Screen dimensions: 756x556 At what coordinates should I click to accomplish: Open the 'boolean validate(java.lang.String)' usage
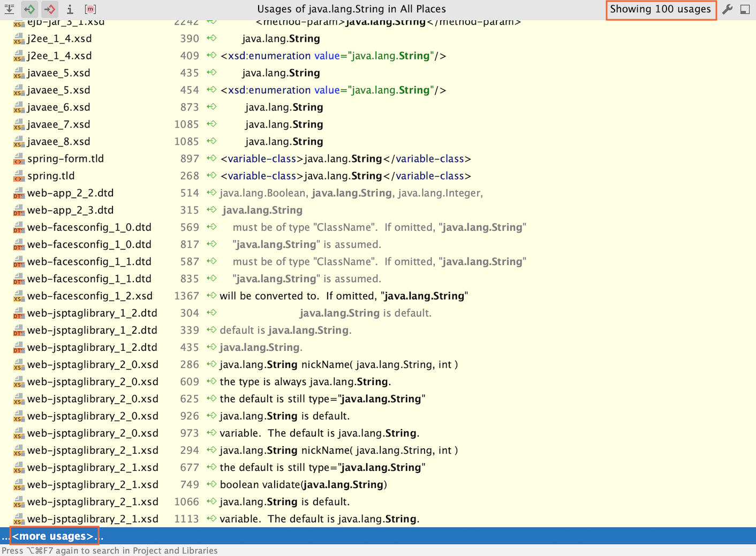303,484
